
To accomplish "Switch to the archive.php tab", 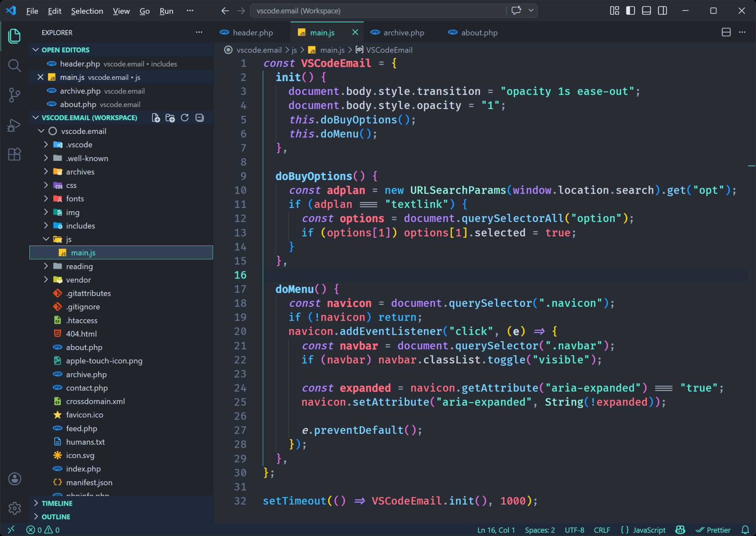I will point(404,33).
